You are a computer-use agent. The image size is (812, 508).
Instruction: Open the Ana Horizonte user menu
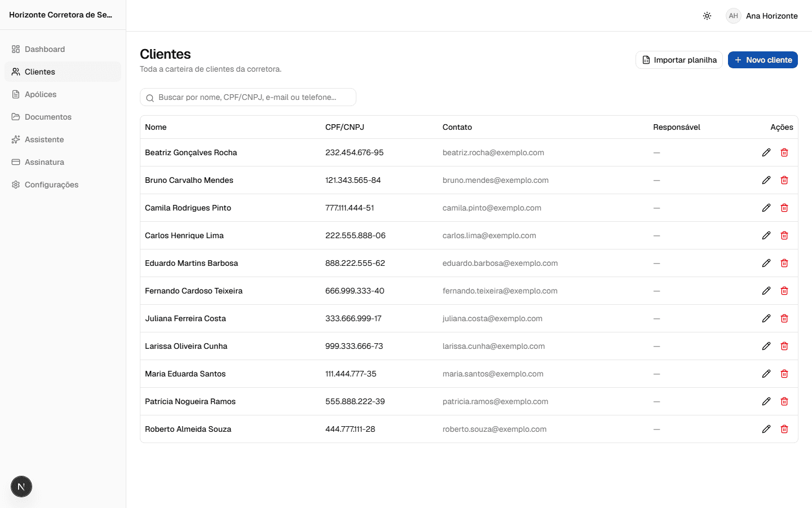(x=762, y=16)
